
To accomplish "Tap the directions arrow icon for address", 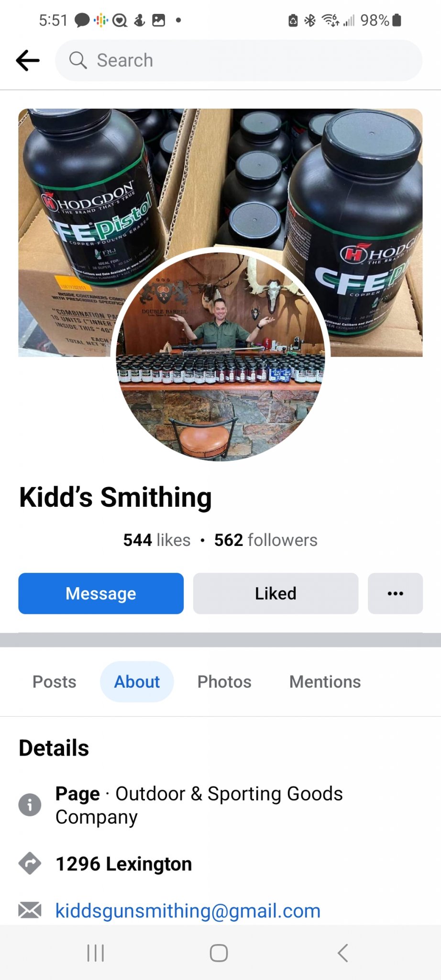I will (30, 864).
